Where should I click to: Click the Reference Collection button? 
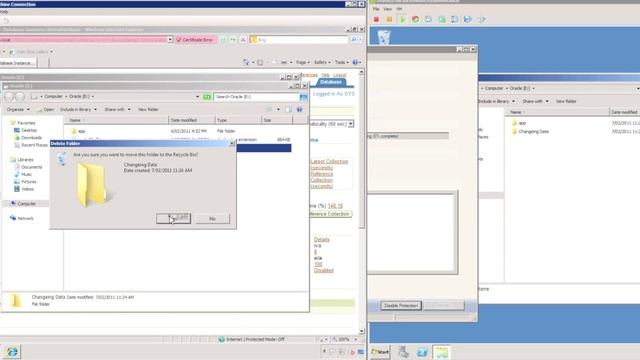[x=330, y=214]
